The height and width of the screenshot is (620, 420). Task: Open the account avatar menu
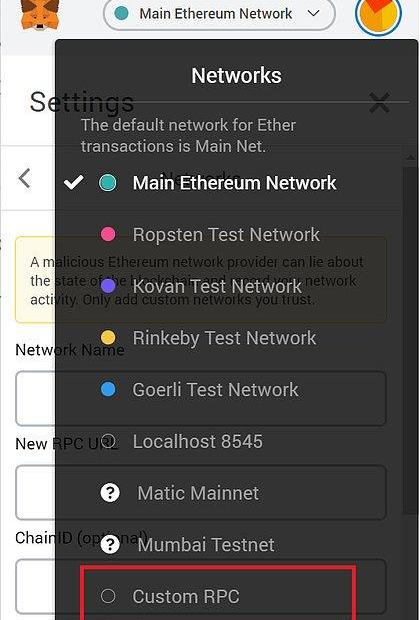point(378,14)
